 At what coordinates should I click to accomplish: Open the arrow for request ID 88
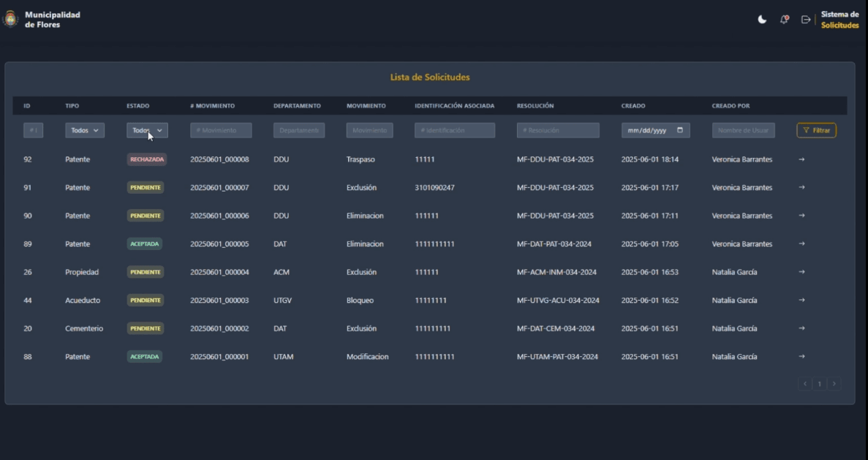(801, 356)
